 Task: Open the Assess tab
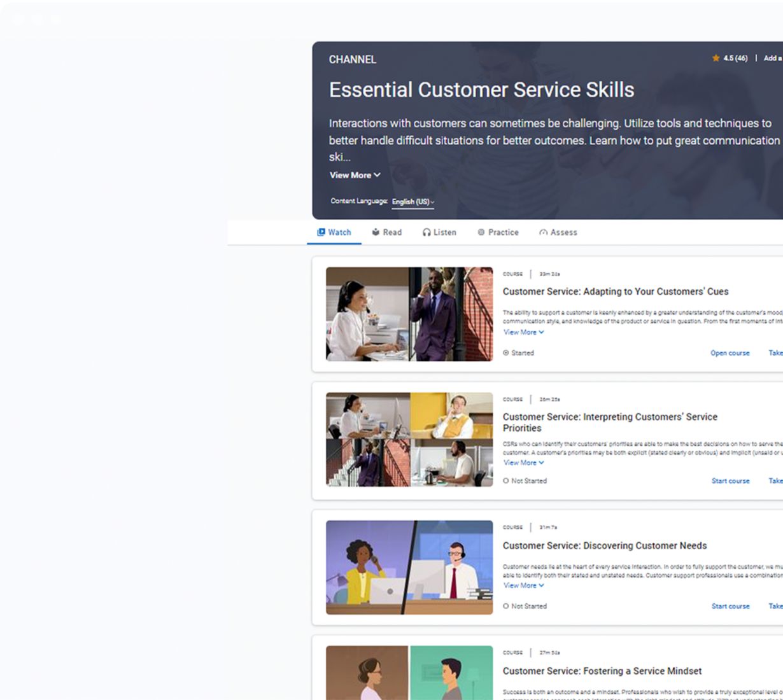pyautogui.click(x=558, y=232)
